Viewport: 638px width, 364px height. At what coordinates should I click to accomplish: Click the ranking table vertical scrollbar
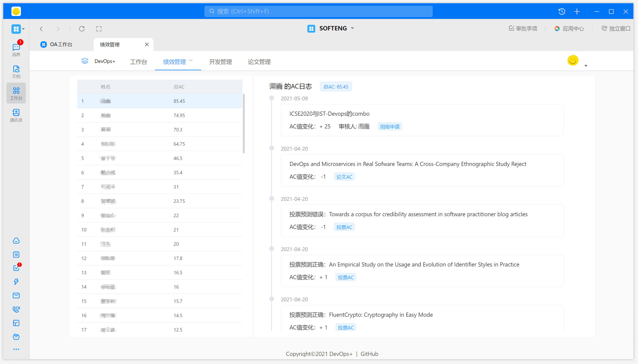[x=244, y=123]
